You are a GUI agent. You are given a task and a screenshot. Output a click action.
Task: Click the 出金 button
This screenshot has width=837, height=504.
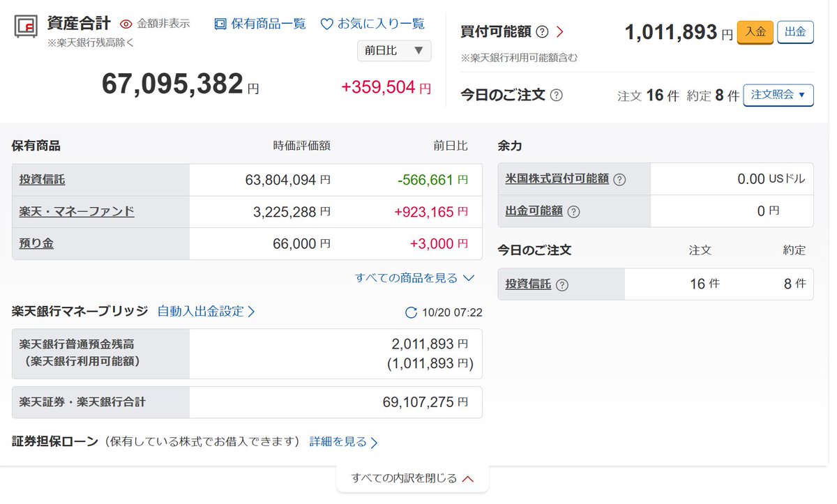pyautogui.click(x=795, y=32)
